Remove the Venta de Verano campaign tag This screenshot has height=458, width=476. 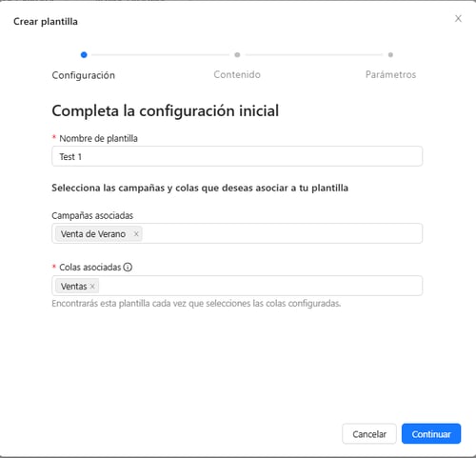tap(136, 234)
